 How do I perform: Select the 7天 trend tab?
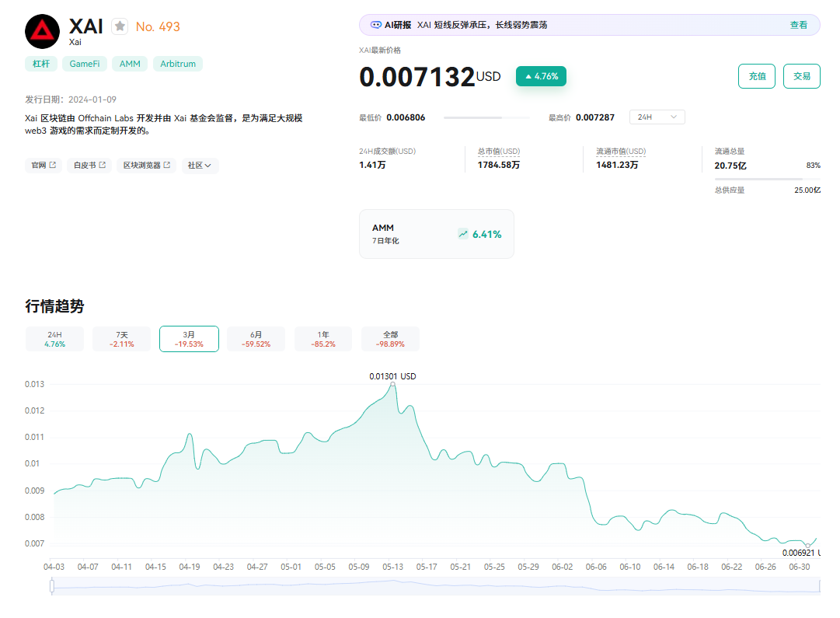coord(121,339)
